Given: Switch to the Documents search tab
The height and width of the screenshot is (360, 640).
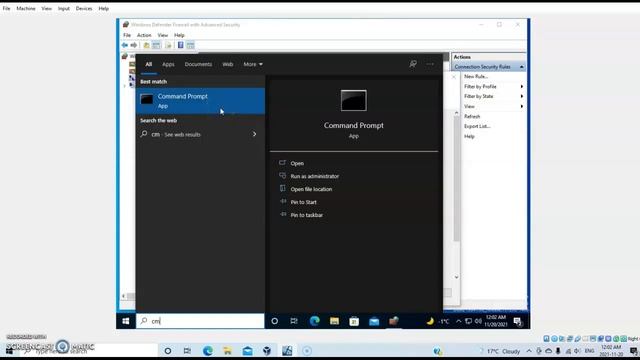Looking at the screenshot, I should pos(198,64).
